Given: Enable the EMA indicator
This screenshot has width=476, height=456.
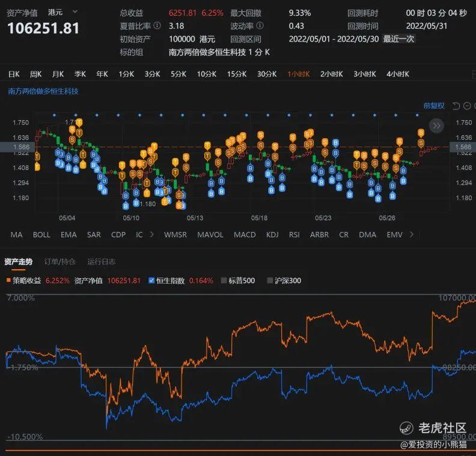Looking at the screenshot, I should (x=69, y=235).
